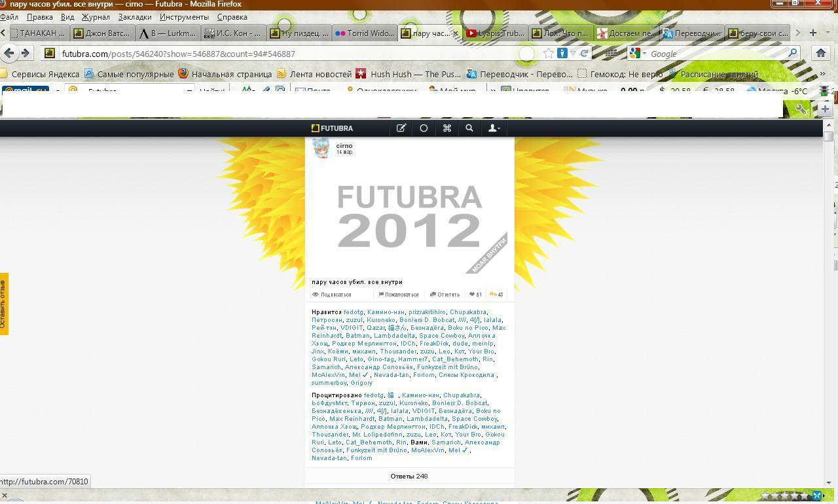Screen dimensions: 838x504
Task: Open the Firefox home page icon
Action: [820, 54]
